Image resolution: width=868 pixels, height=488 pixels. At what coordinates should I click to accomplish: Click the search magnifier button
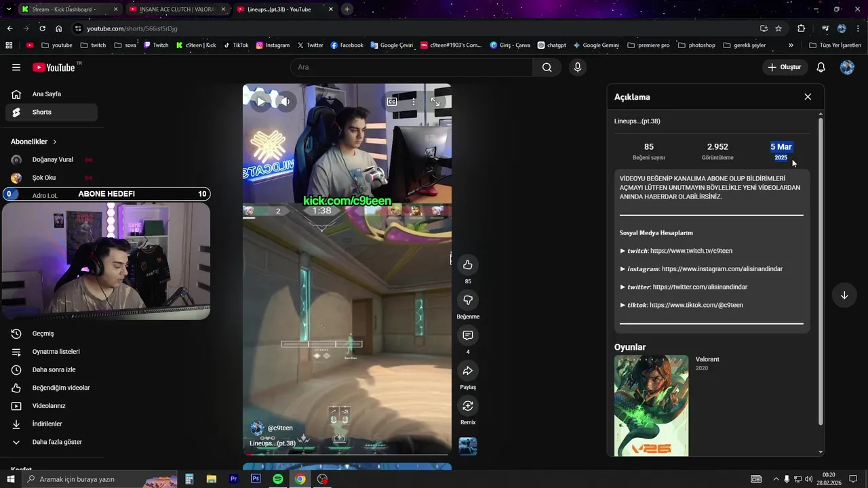click(x=547, y=67)
